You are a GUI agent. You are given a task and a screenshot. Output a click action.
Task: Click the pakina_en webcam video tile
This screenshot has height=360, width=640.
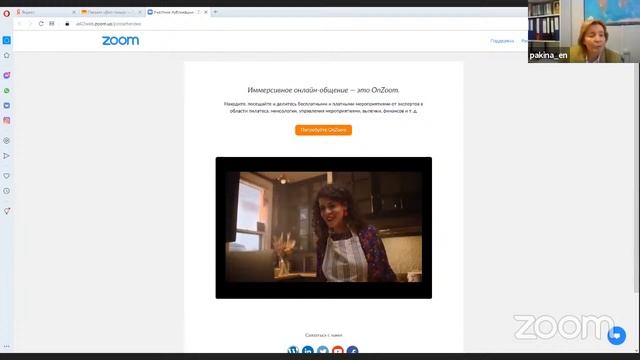584,31
